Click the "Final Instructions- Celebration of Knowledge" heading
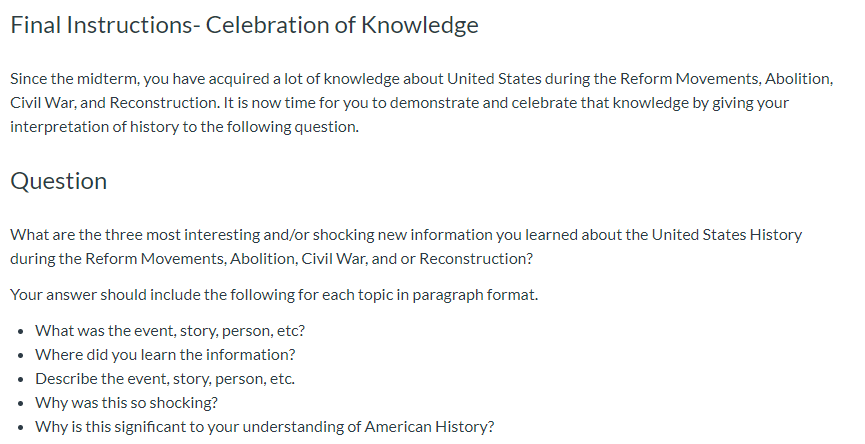 [x=244, y=25]
